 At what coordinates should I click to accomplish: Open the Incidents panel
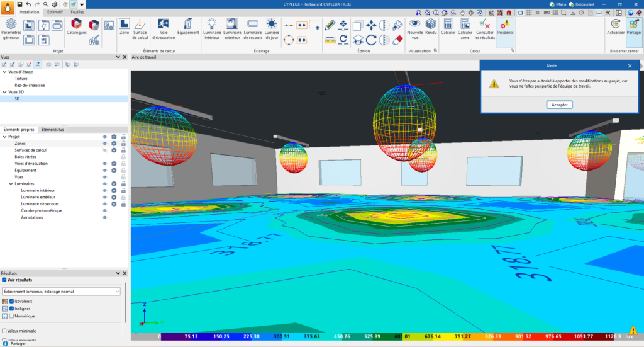(x=505, y=28)
